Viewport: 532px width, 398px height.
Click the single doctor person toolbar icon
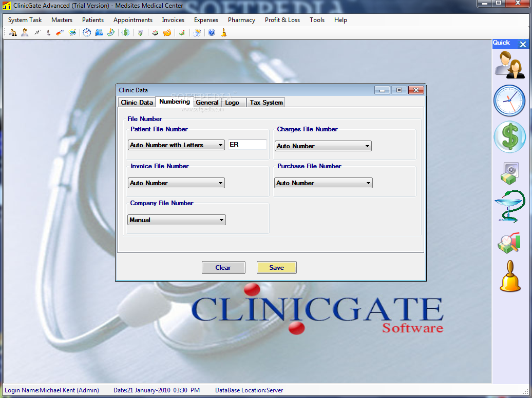coord(25,32)
